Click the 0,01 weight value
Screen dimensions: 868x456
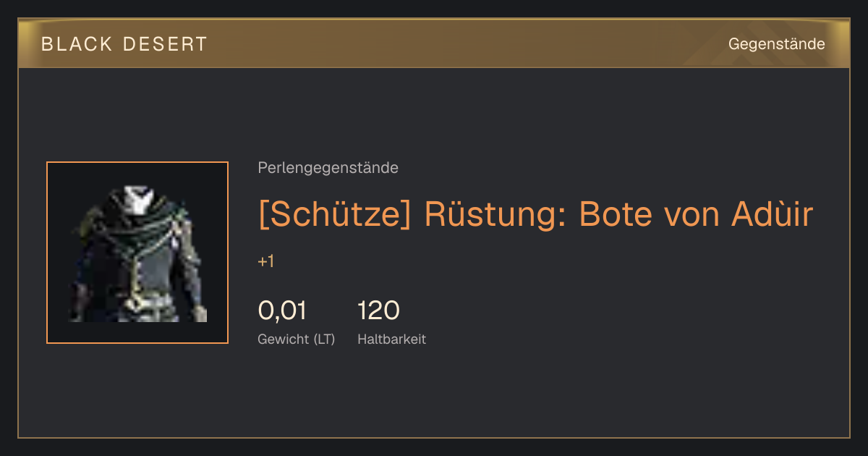pos(282,311)
